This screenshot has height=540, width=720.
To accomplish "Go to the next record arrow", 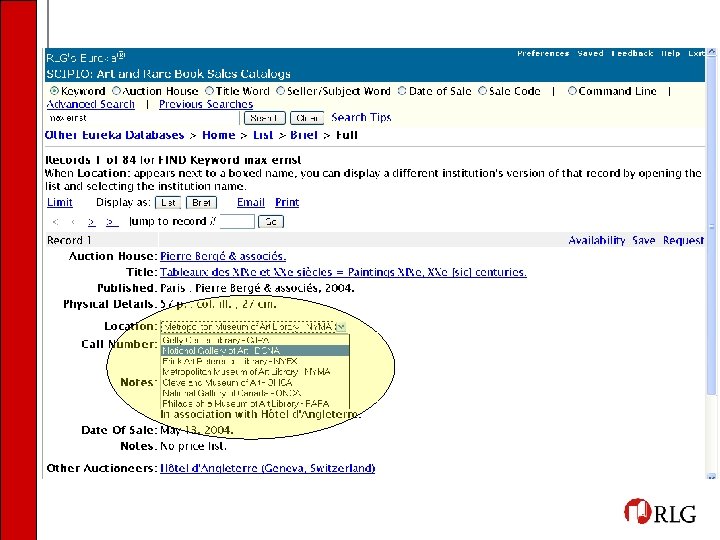I will pyautogui.click(x=92, y=222).
